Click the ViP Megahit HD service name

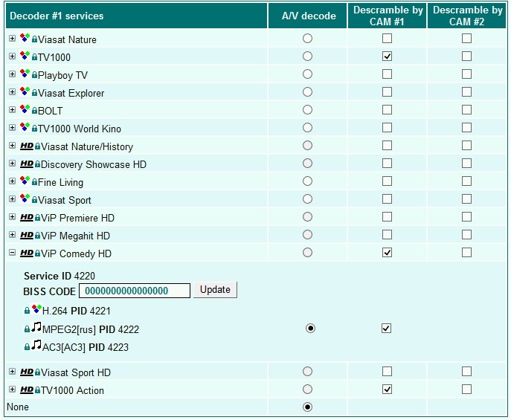[x=76, y=236]
